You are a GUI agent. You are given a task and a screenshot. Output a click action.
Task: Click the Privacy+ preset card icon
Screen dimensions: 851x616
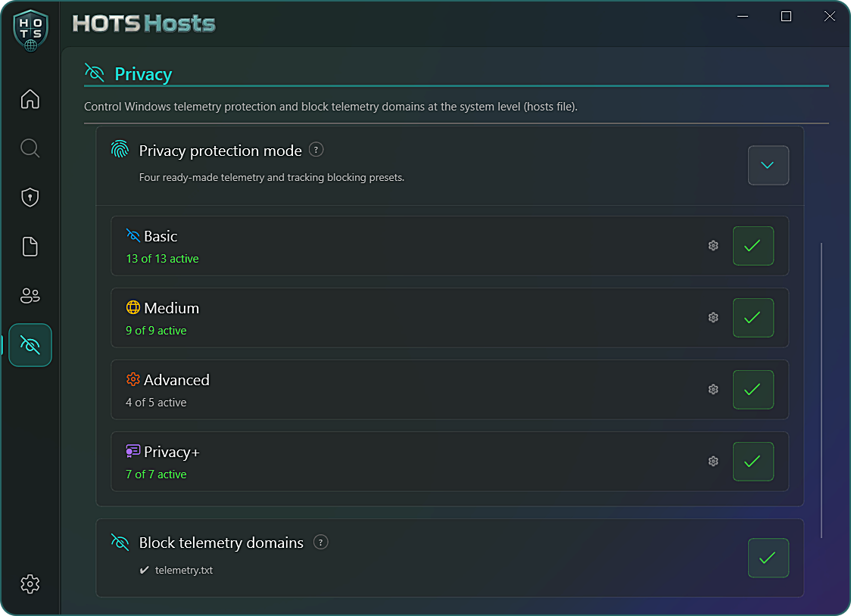[x=133, y=451]
